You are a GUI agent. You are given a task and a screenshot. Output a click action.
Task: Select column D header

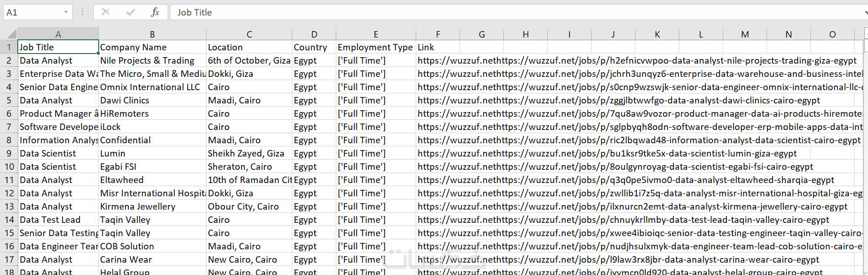(x=314, y=34)
